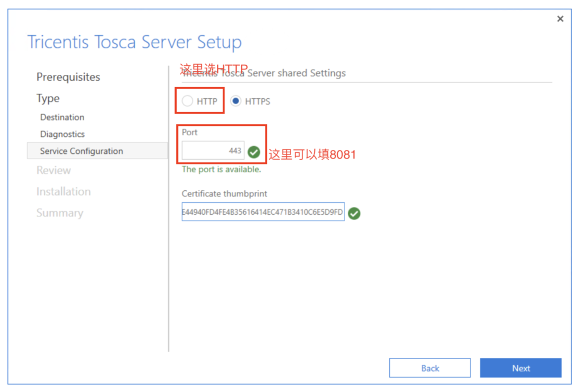The image size is (582, 392).
Task: Go to the Next setup step
Action: pyautogui.click(x=521, y=368)
